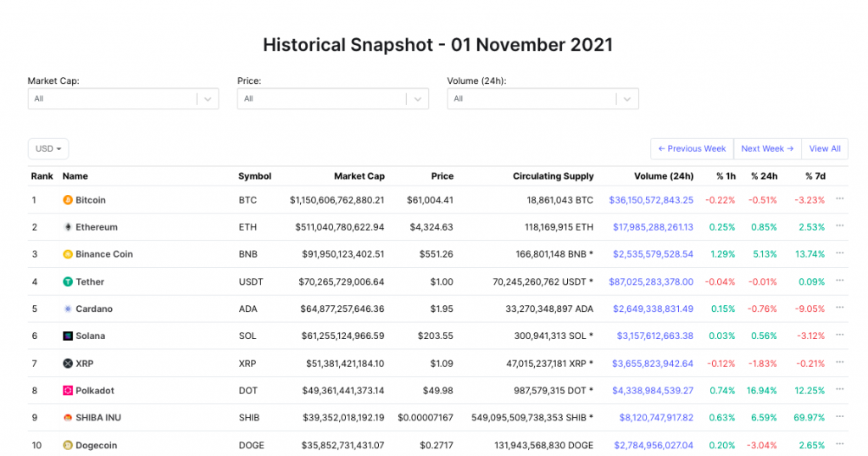This screenshot has width=868, height=456.
Task: Open the three-dot menu for Bitcoin row
Action: click(x=840, y=198)
